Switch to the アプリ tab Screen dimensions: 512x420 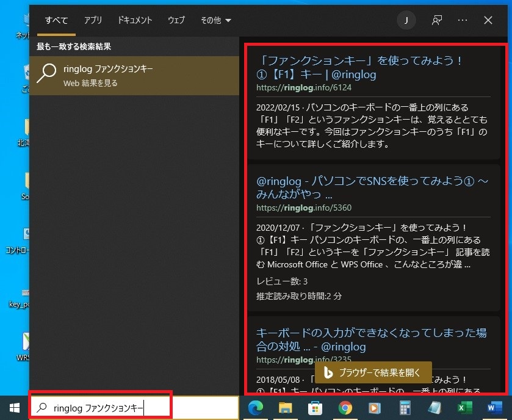coord(93,20)
